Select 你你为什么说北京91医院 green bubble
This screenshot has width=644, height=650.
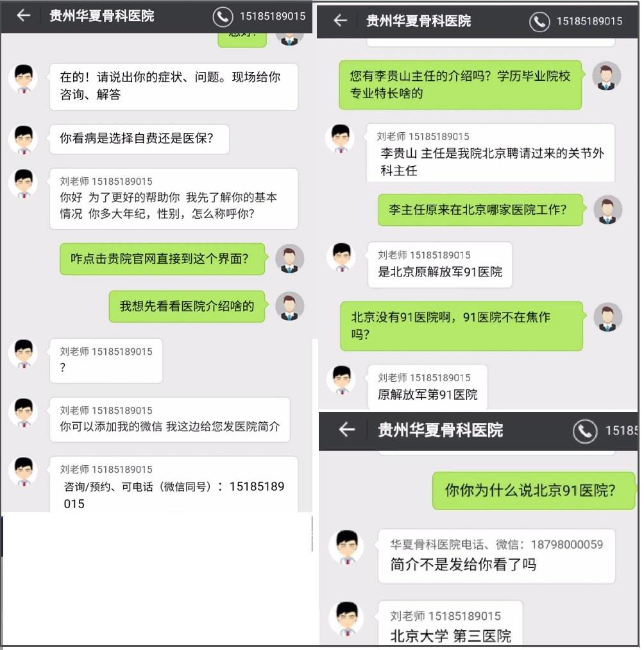pos(533,490)
